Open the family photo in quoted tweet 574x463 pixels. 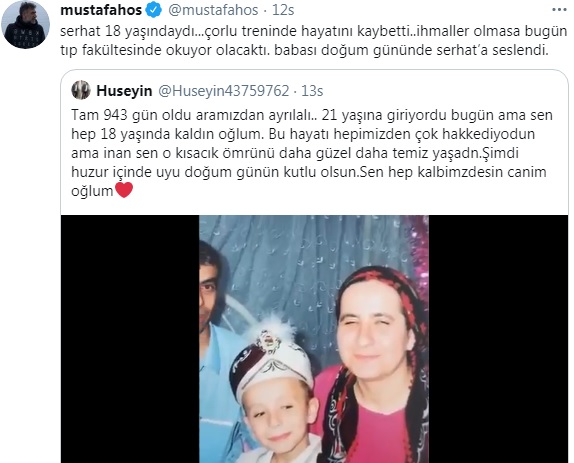pyautogui.click(x=314, y=339)
